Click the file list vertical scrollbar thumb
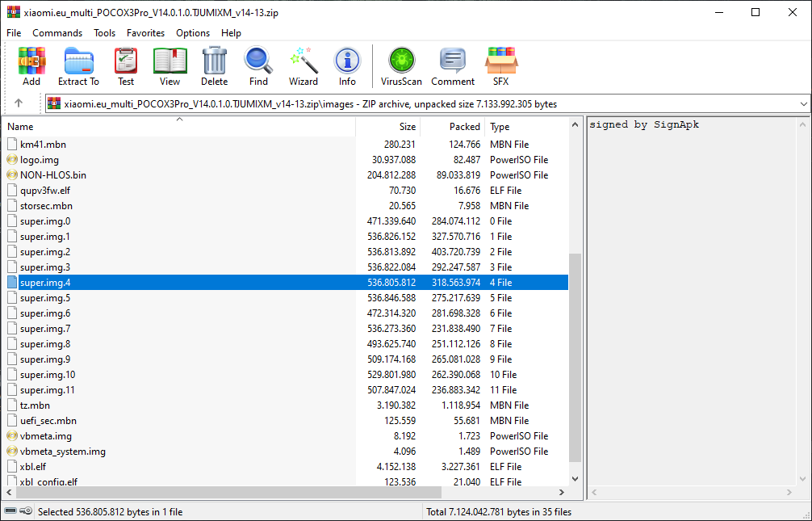The width and height of the screenshot is (812, 521). click(575, 358)
